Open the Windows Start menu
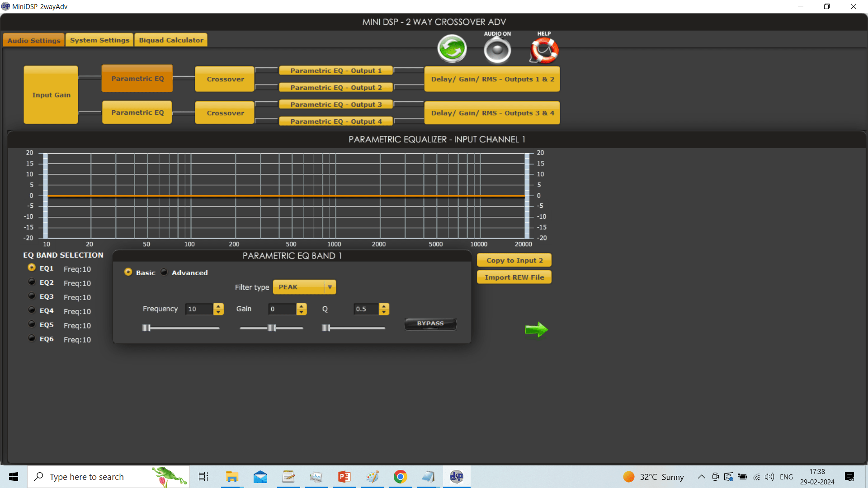This screenshot has height=488, width=868. tap(14, 477)
